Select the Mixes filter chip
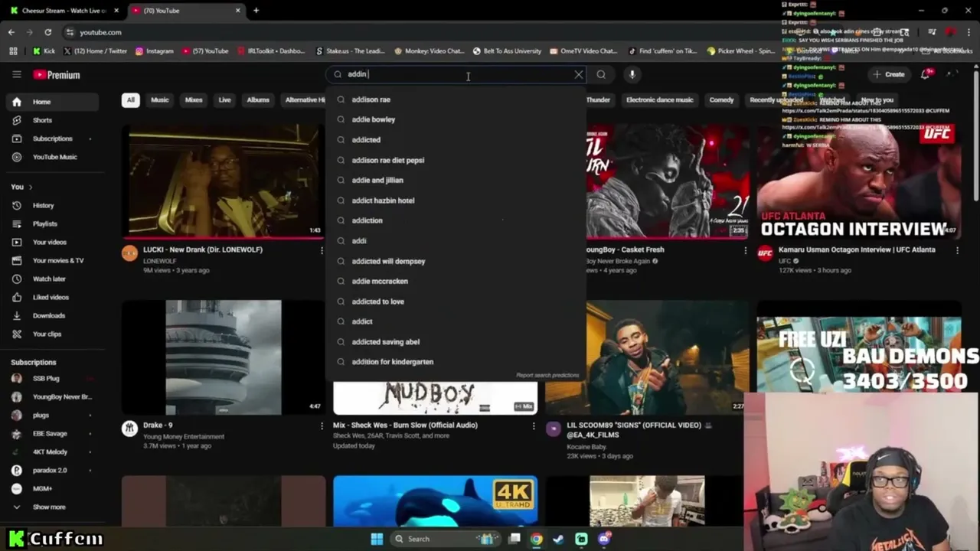The width and height of the screenshot is (980, 551). [194, 99]
